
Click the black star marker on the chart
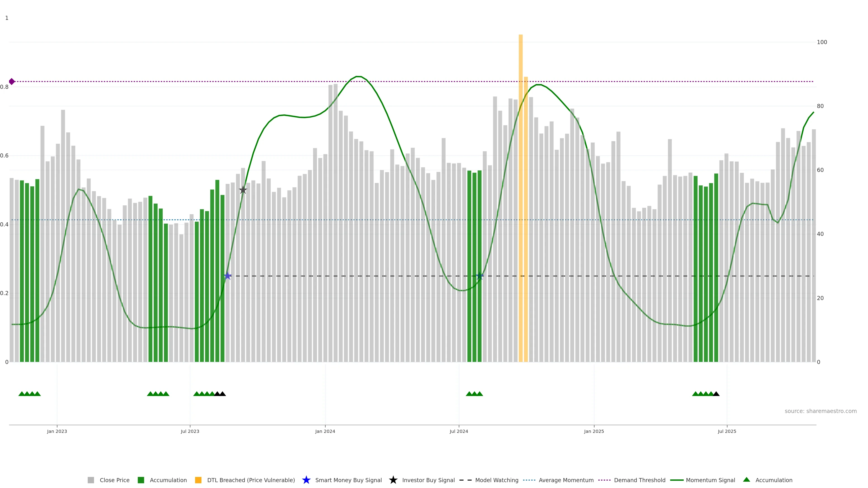coord(243,190)
